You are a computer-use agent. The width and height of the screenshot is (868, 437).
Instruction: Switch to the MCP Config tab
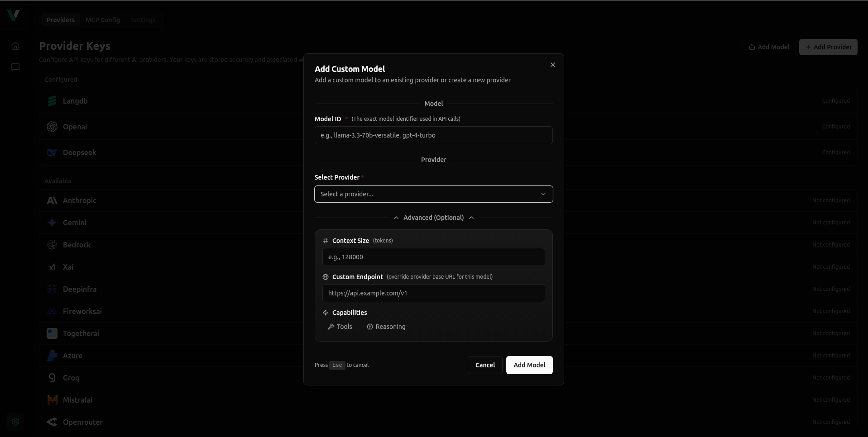pos(103,20)
